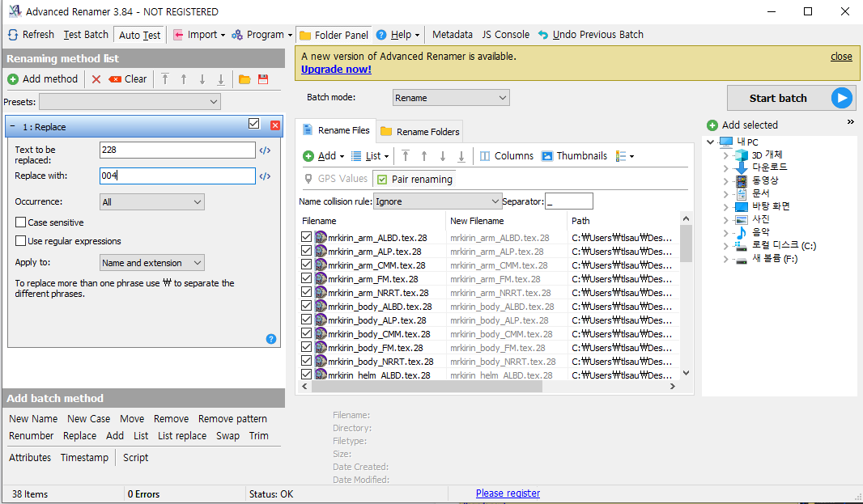Move method to top of list
The width and height of the screenshot is (863, 504).
pyautogui.click(x=165, y=79)
